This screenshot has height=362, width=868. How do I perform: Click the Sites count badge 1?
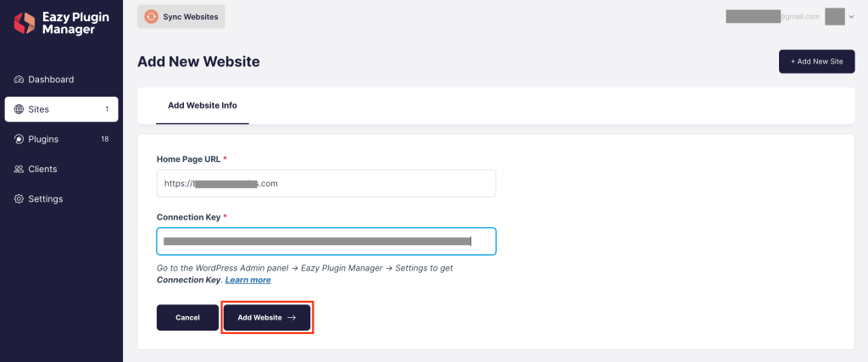click(x=107, y=109)
